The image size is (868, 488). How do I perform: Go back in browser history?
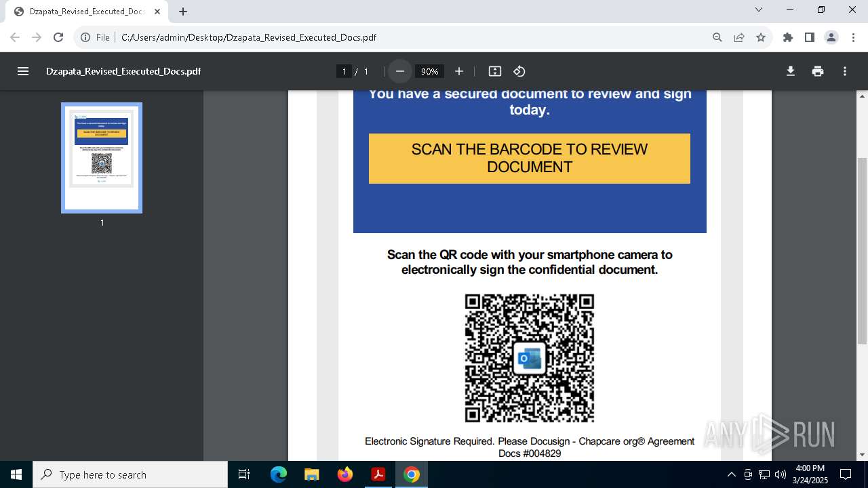[15, 37]
